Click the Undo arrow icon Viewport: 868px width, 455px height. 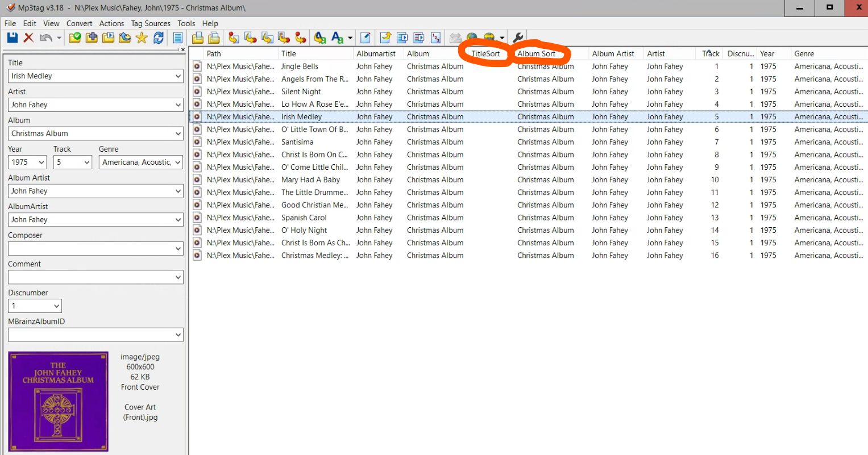(x=45, y=37)
